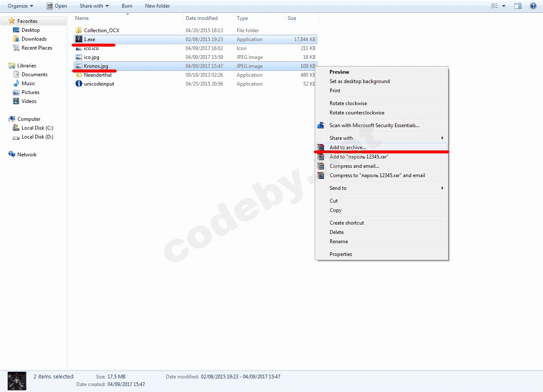Open the Organize dropdown menu
This screenshot has width=543, height=392.
coord(20,6)
